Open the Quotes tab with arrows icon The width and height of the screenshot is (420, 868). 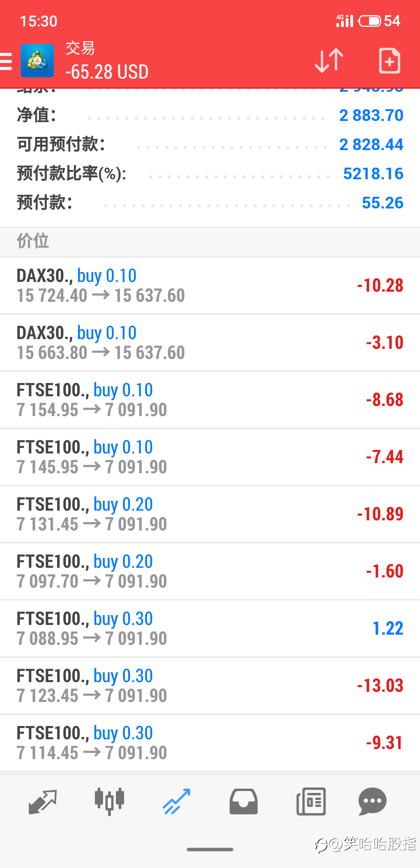[x=43, y=801]
